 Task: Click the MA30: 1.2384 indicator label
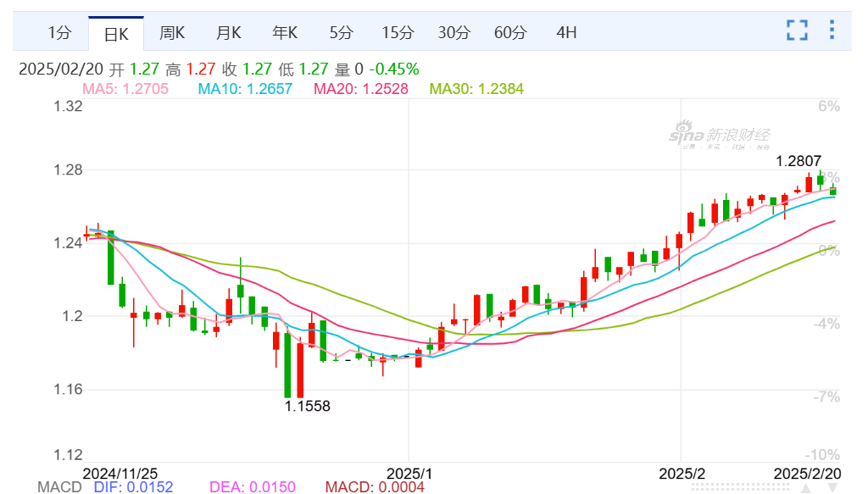476,88
